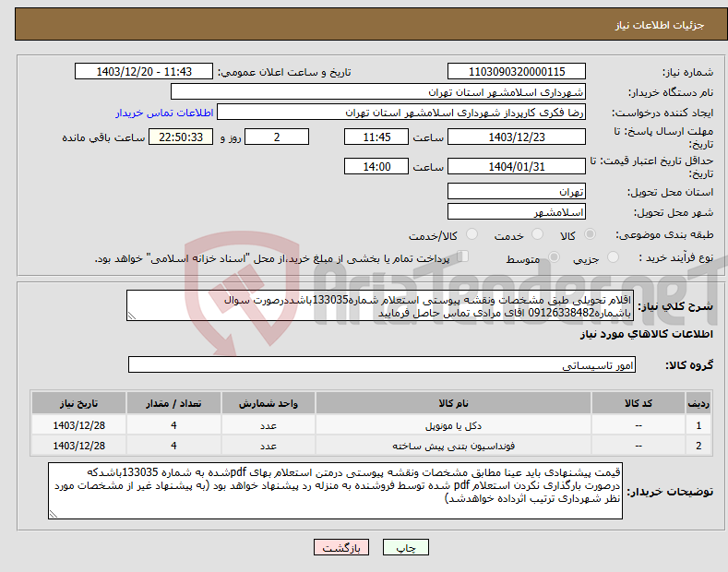Viewport: 728px width, 572px height.
Task: Click the request creator field رضا فکری
Action: pyautogui.click(x=401, y=113)
